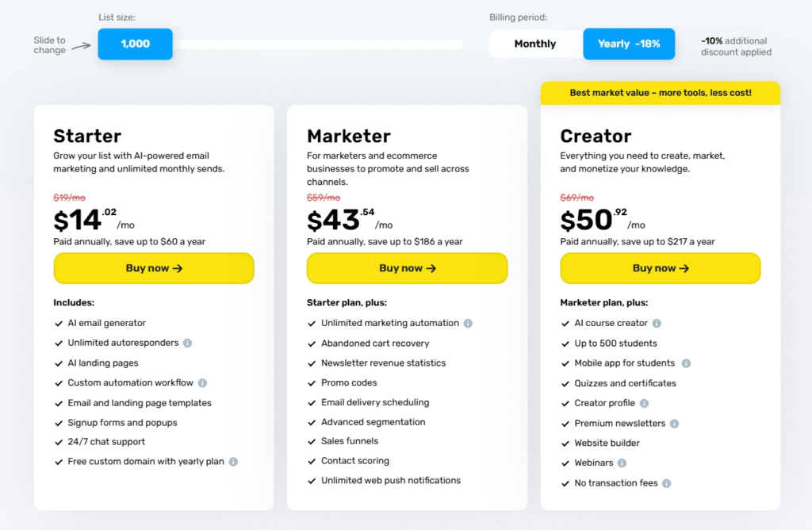Click the Creator plan heading
Screen dimensions: 812x530
pyautogui.click(x=596, y=136)
